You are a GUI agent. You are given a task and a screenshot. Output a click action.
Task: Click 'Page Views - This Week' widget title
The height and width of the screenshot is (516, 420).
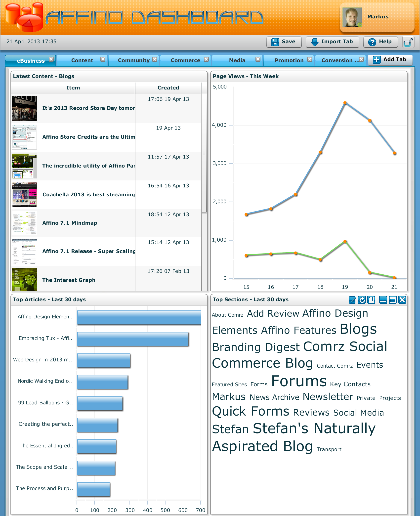point(246,76)
